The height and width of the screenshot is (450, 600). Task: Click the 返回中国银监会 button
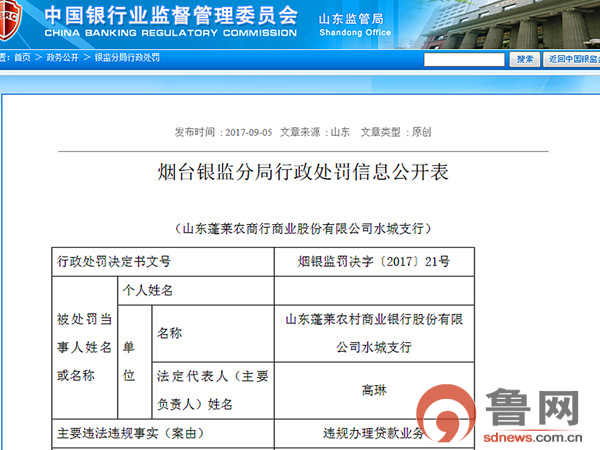point(572,60)
